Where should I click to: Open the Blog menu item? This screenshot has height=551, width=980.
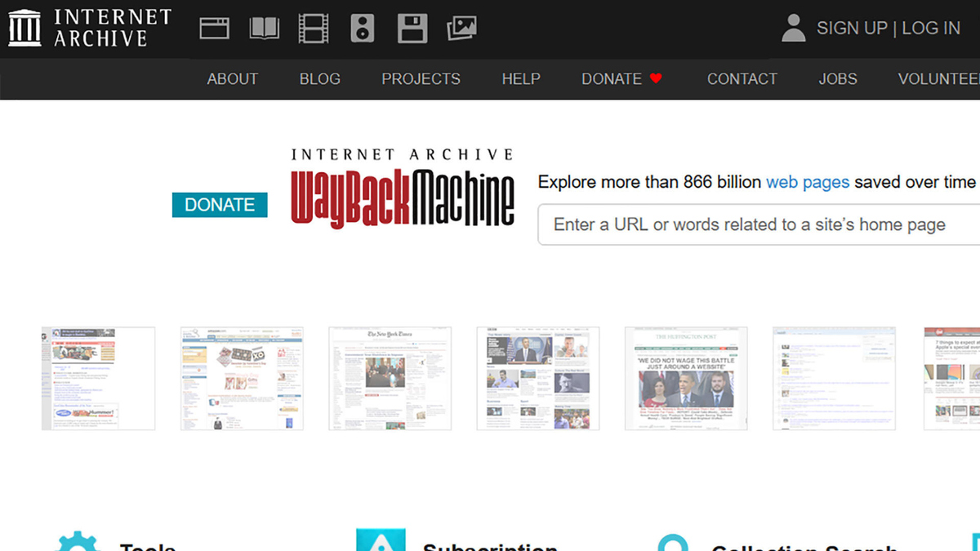click(x=320, y=79)
